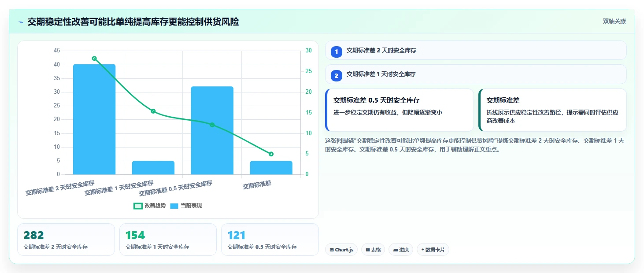Click the line point at right-axis 5
The width and height of the screenshot is (644, 273).
pos(271,154)
